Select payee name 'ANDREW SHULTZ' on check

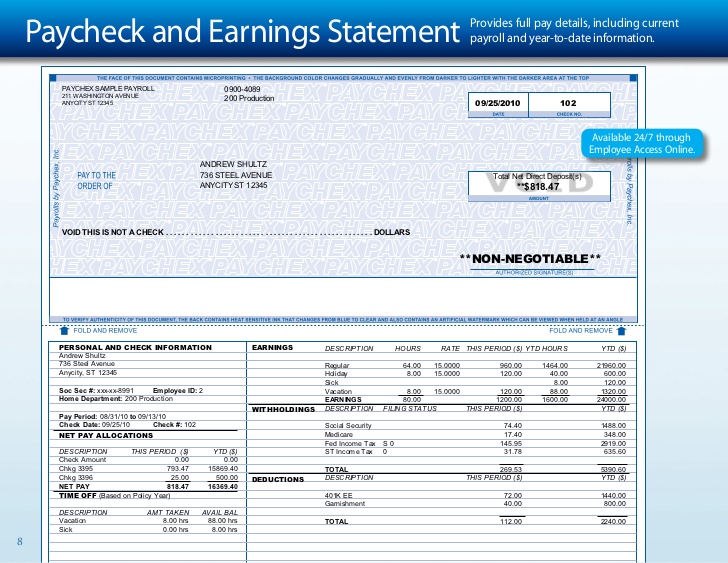[x=233, y=164]
